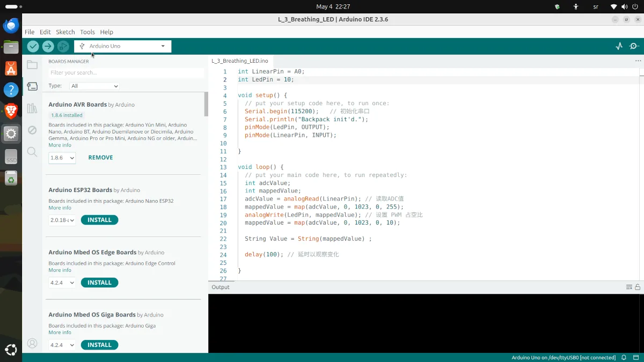644x362 pixels.
Task: Launch Thunderbird Mail from the dock
Action: click(x=11, y=25)
